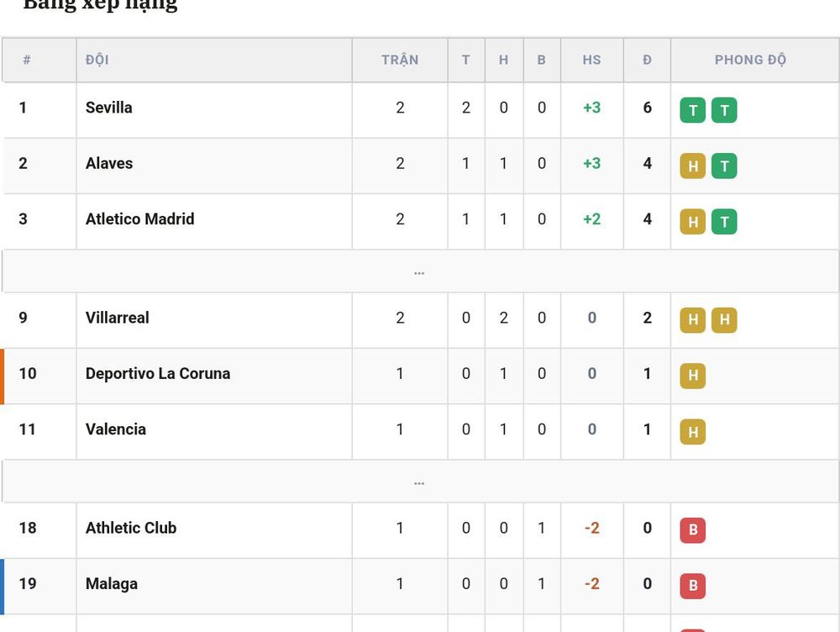
Task: Click Sevilla's second green T form badge
Action: 724,110
